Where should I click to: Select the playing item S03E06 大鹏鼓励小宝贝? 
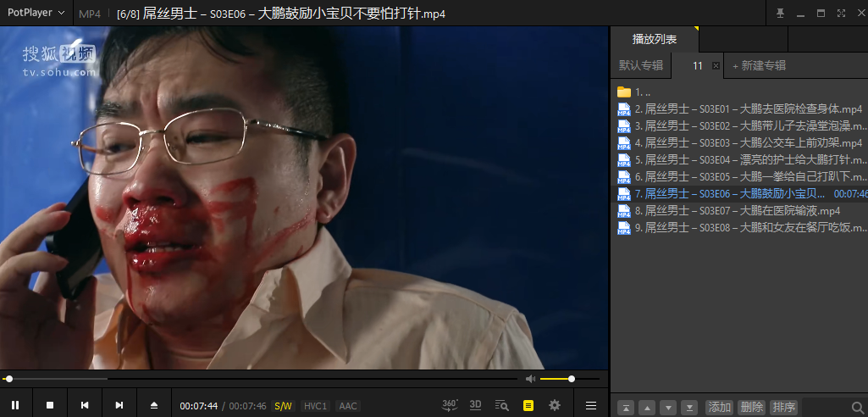tap(740, 194)
